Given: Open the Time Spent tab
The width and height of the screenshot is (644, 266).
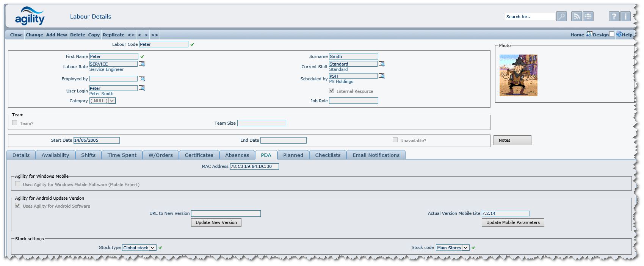Looking at the screenshot, I should pos(122,155).
